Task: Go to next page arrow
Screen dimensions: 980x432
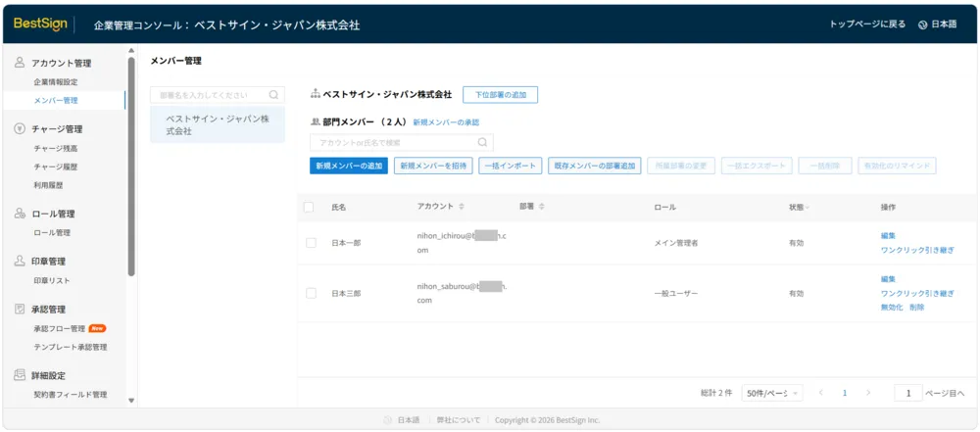Action: 868,393
